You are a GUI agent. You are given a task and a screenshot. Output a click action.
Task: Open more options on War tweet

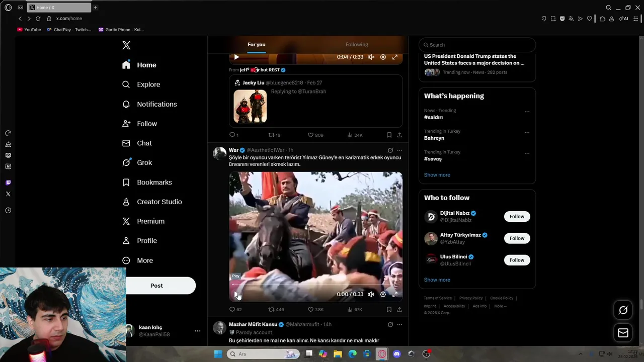(399, 150)
